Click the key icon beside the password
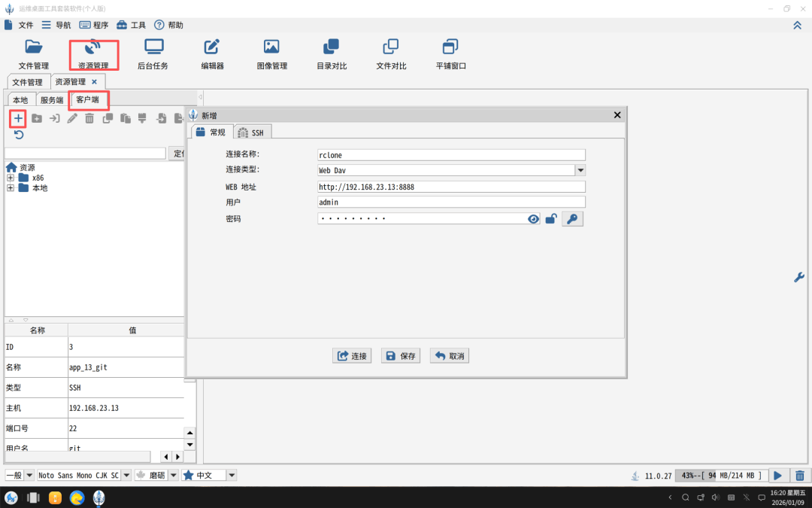812x508 pixels. point(572,219)
